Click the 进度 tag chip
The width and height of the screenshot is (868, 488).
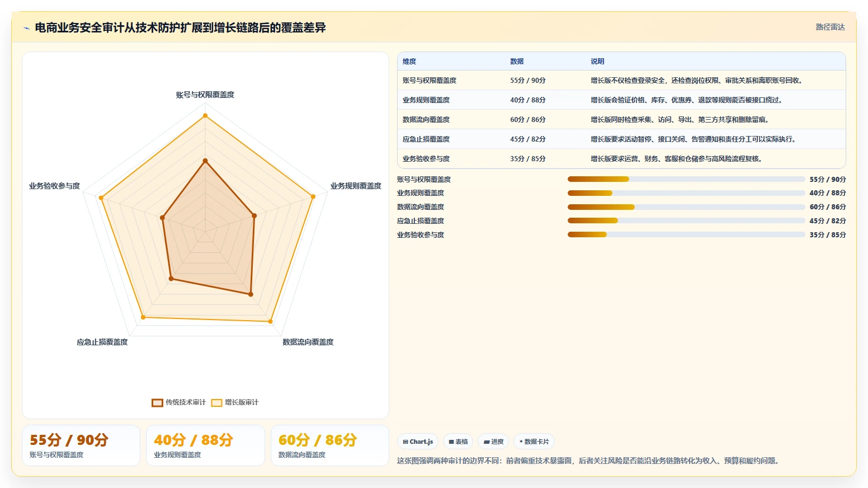click(x=493, y=442)
